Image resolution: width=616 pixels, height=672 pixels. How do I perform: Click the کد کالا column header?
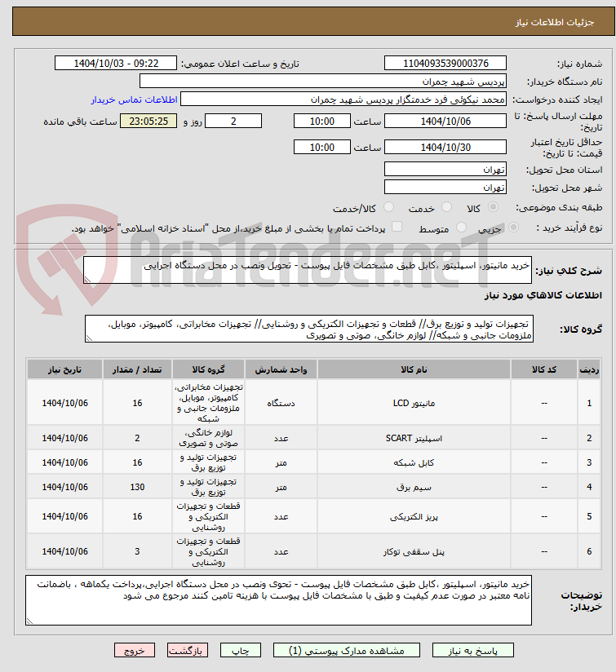pyautogui.click(x=544, y=369)
